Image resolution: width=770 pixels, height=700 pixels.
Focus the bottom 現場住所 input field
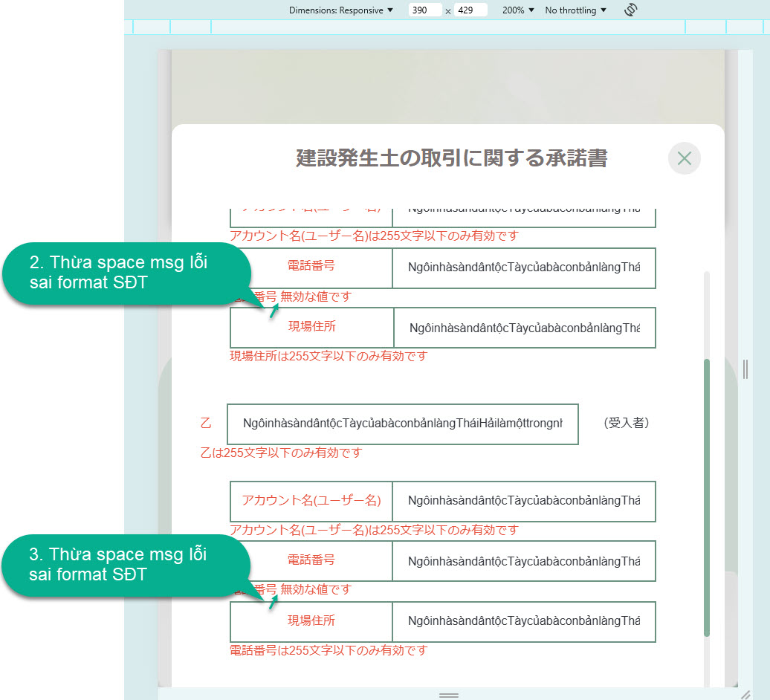tap(523, 621)
